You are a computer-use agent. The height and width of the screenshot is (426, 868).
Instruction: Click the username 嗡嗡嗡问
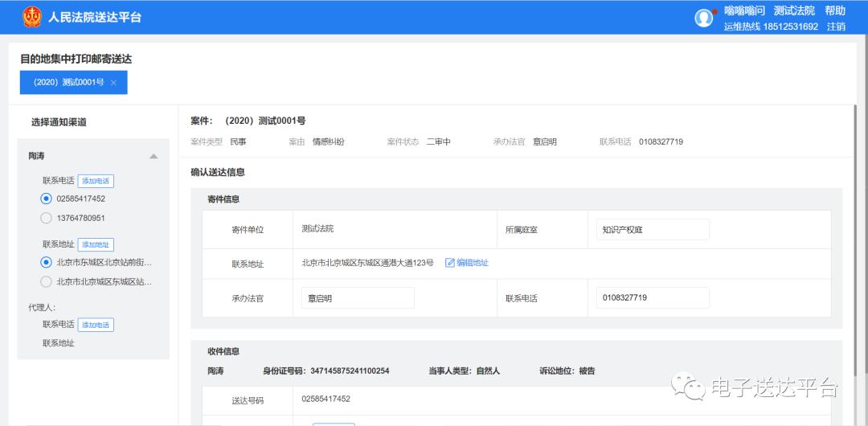pyautogui.click(x=744, y=10)
